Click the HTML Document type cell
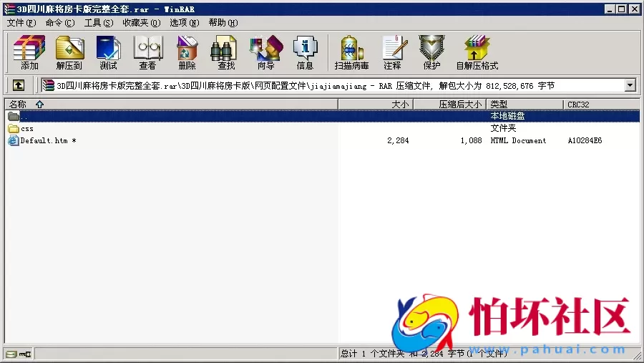The height and width of the screenshot is (363, 644). [x=518, y=140]
